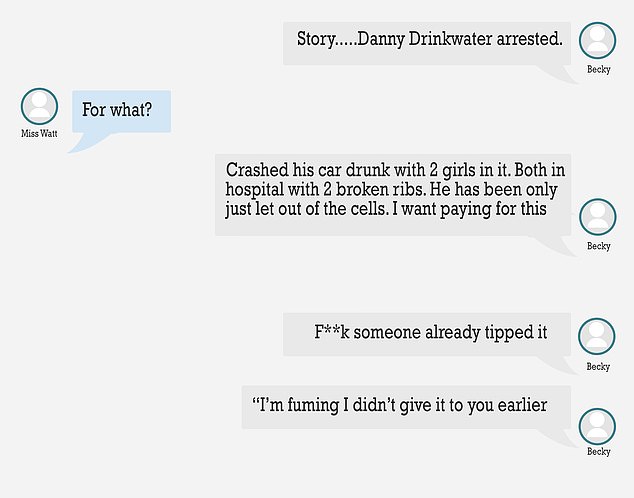Click the 'Becky' name under the first message avatar

(x=598, y=69)
